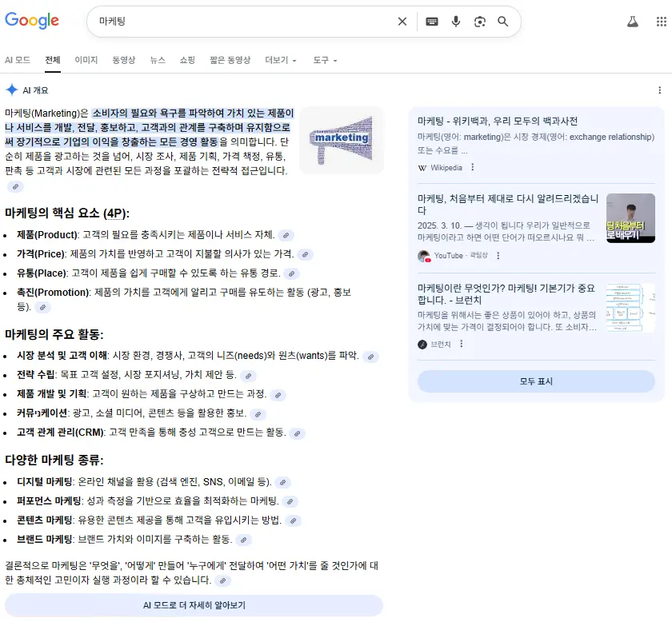Open 마케팅 - 위키백과 article link
Screen dimensions: 672x626
tap(498, 122)
